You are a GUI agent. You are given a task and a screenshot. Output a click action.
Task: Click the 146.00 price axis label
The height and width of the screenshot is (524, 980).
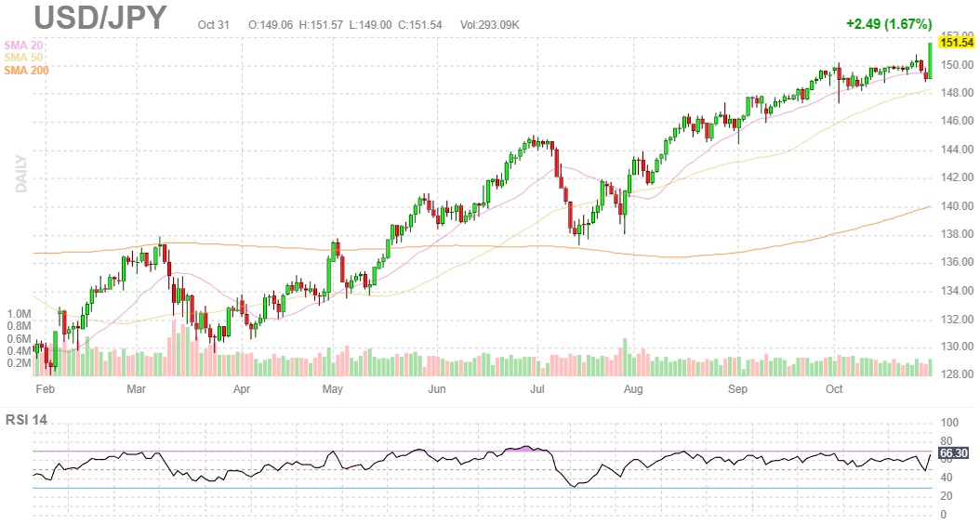(957, 121)
